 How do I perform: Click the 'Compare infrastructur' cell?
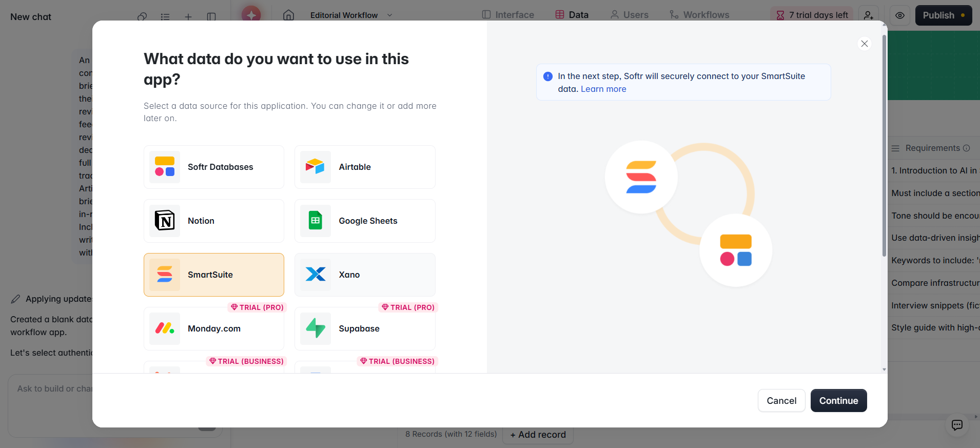[934, 283]
